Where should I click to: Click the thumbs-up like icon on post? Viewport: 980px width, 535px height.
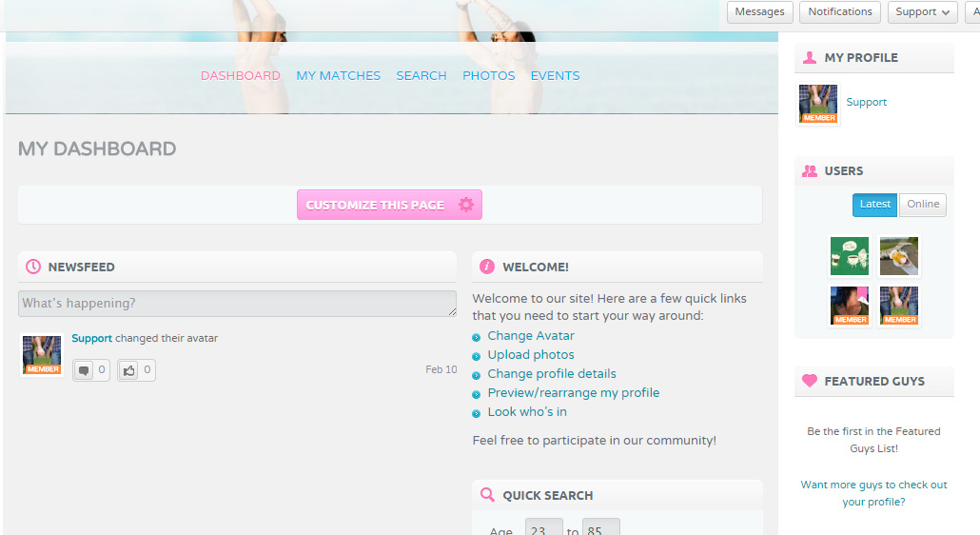click(x=129, y=370)
